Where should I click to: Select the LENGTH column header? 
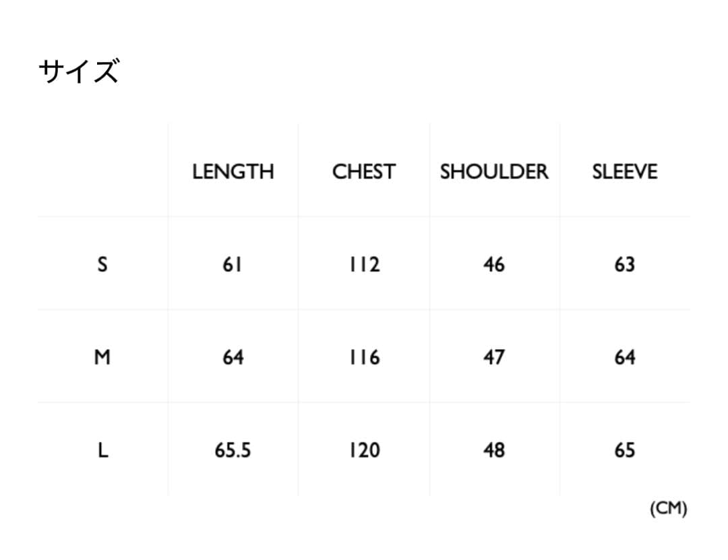pyautogui.click(x=233, y=172)
